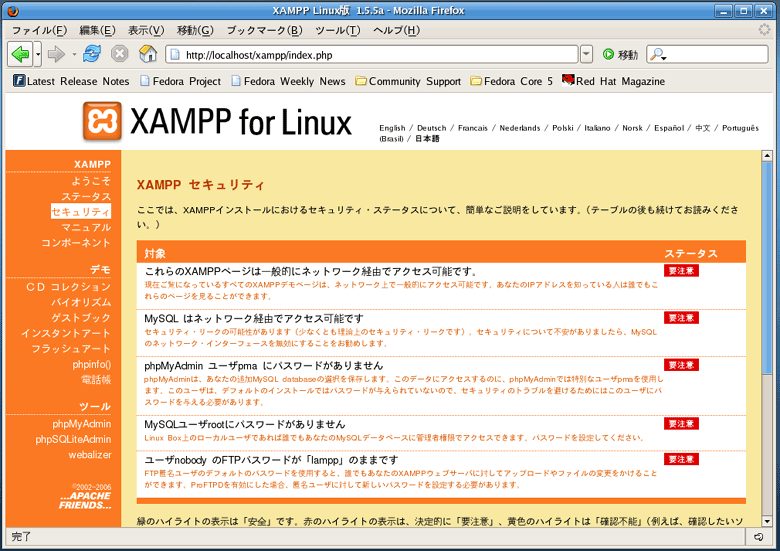
Task: Switch language to Italiano
Action: tap(597, 128)
